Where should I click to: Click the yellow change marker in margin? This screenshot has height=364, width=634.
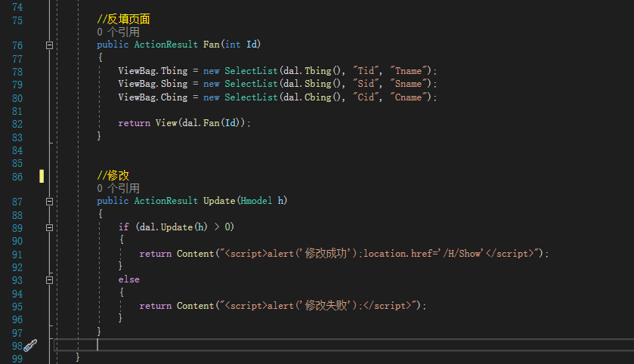42,176
